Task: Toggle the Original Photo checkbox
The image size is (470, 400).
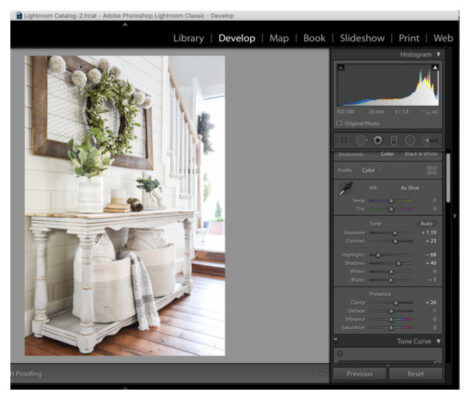Action: click(339, 123)
